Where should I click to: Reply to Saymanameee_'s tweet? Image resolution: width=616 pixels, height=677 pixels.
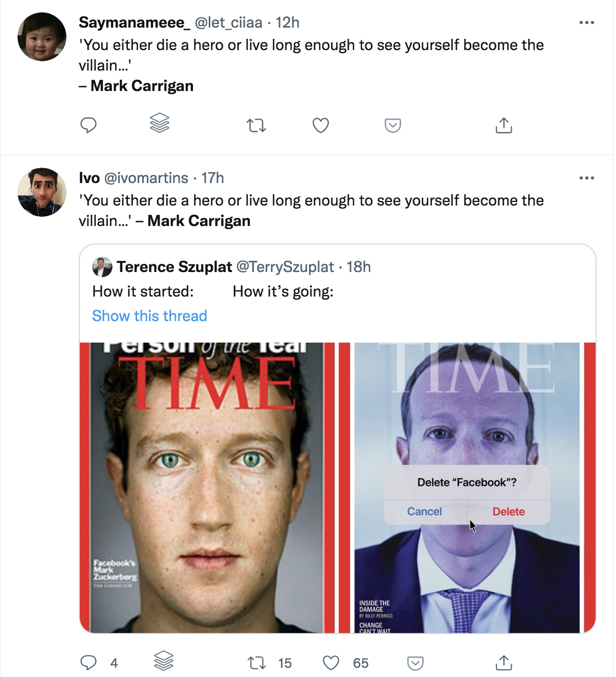[89, 125]
